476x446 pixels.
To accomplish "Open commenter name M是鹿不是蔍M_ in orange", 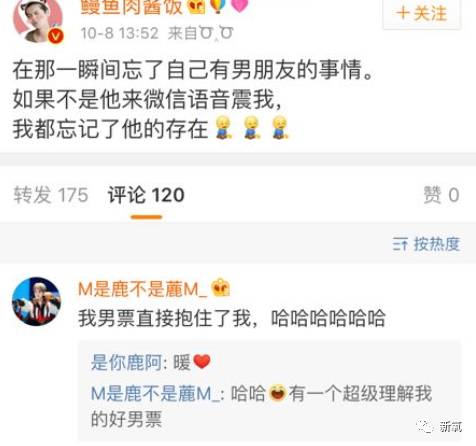I will click(143, 289).
